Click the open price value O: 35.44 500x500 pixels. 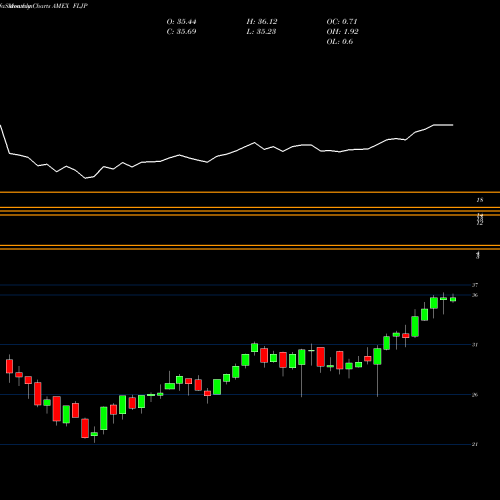pyautogui.click(x=181, y=22)
